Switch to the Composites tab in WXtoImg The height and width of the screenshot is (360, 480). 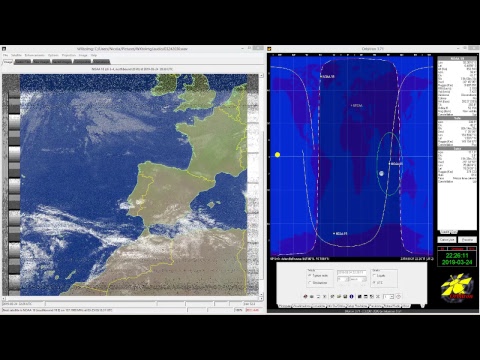point(82,62)
